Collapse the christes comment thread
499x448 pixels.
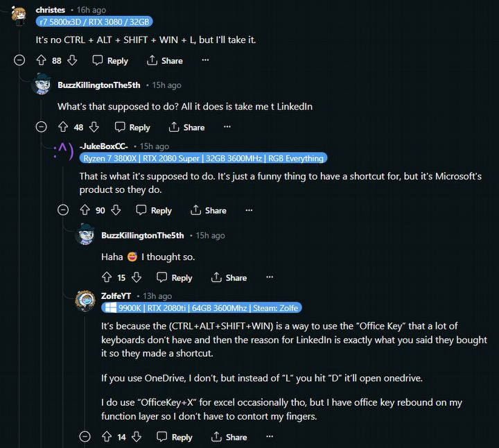[19, 61]
